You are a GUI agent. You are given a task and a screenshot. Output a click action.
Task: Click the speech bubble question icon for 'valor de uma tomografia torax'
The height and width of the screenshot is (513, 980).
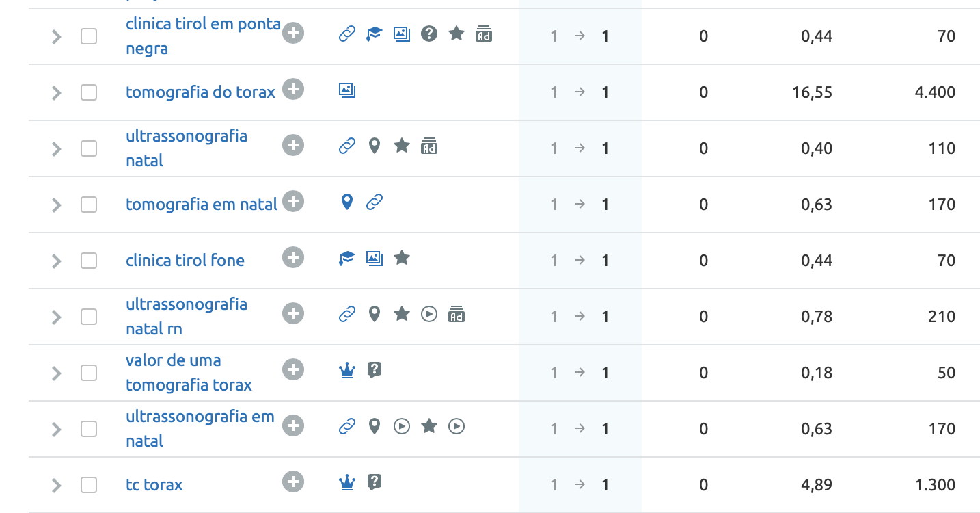[374, 369]
